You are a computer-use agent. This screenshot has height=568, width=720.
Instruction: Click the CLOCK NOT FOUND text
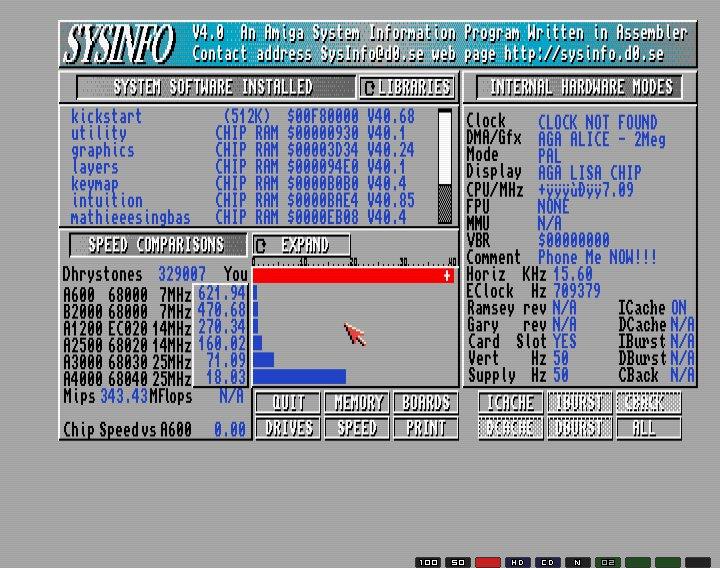[x=597, y=123]
